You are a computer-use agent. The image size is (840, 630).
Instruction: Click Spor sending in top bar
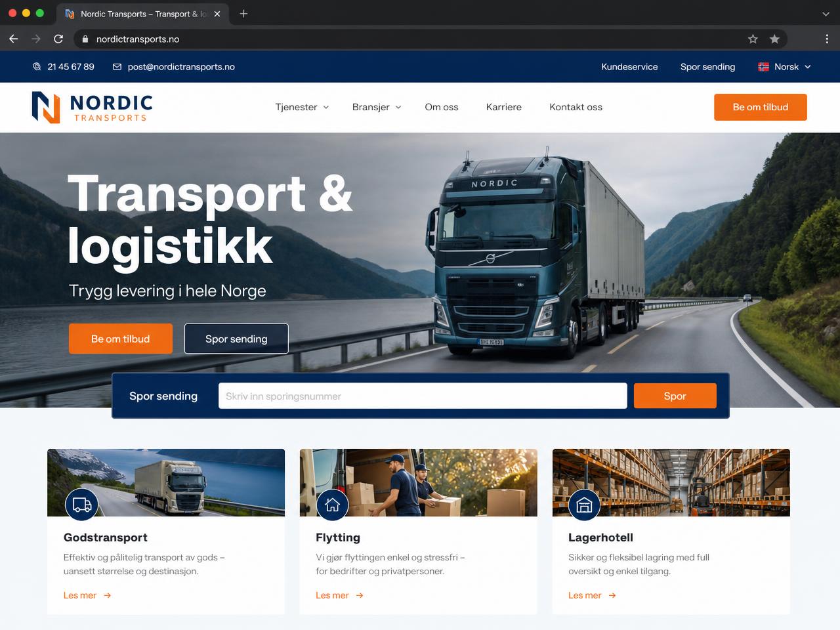click(x=707, y=67)
